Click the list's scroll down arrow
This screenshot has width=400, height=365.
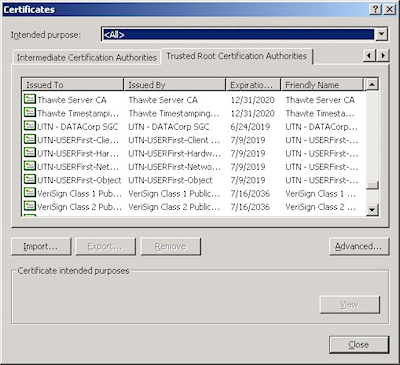tap(372, 210)
